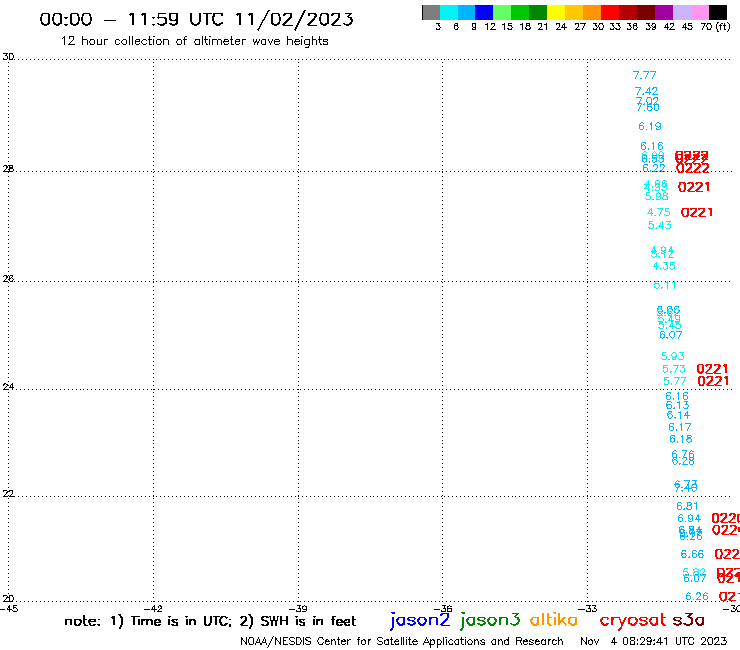Select the wave height value 6.26
Viewport: 740px width, 650px height.
697,597
